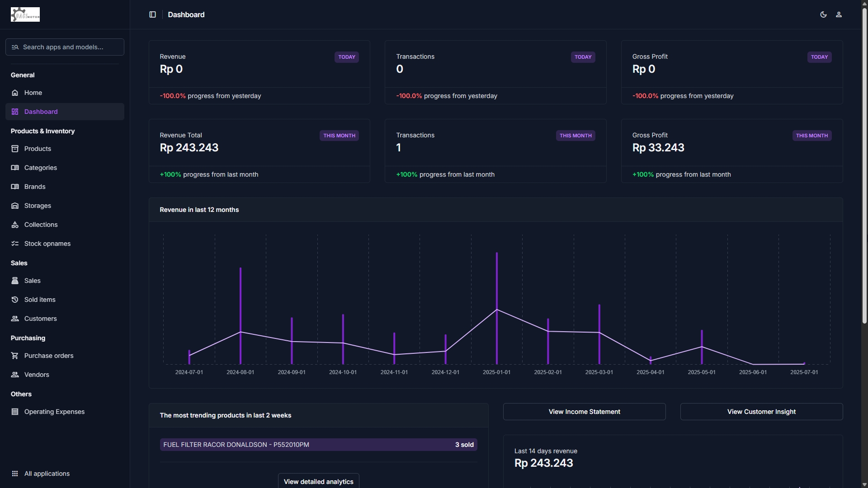Click the Storages warehouse icon
The image size is (868, 488).
pos(15,206)
